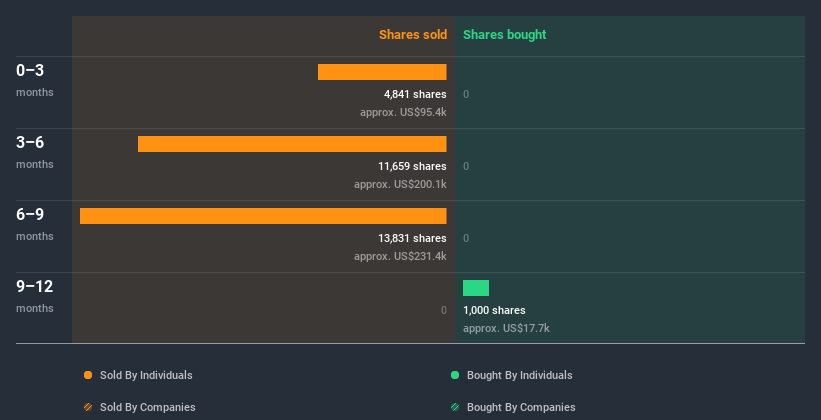Screen dimensions: 821x420
Task: Click the 0–3 months orange sold bar
Action: [x=382, y=72]
